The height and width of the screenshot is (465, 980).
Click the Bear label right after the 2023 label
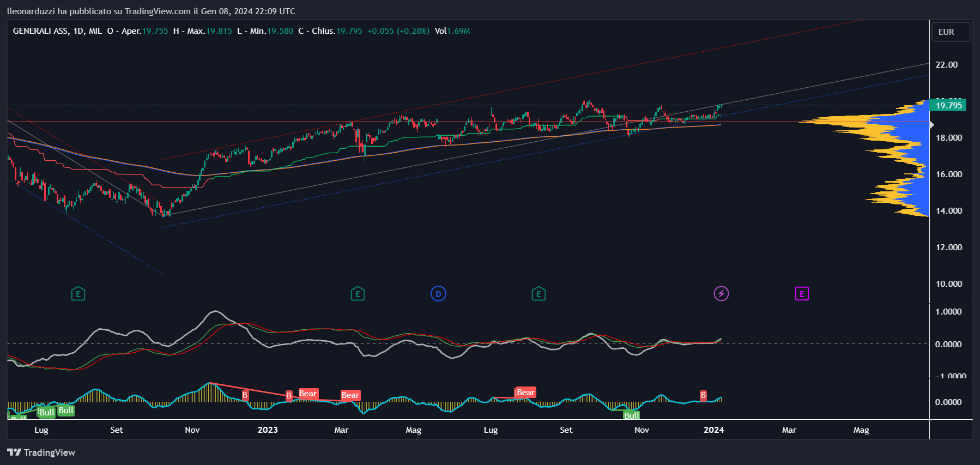pos(308,394)
